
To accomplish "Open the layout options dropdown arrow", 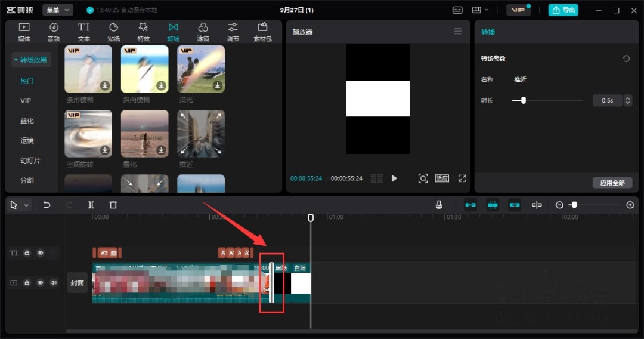I will [x=487, y=10].
